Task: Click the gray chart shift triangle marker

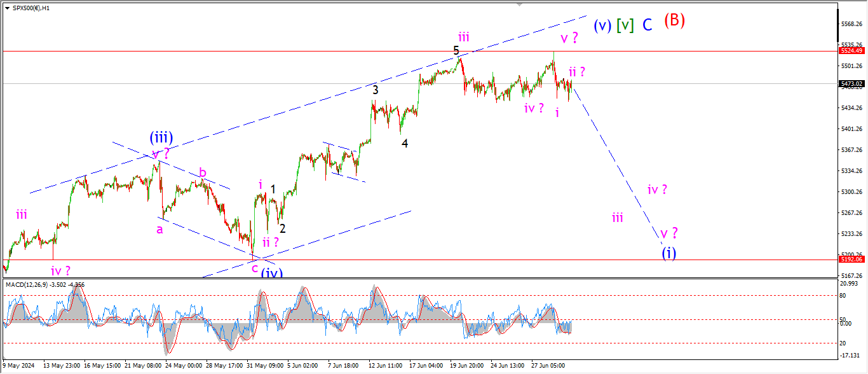Action: coord(520,4)
